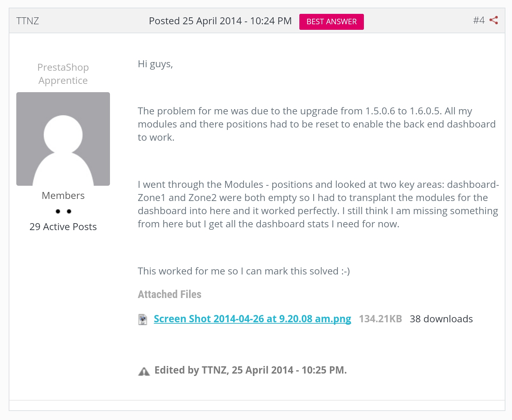Click the Members group label
This screenshot has width=512, height=420.
(63, 195)
